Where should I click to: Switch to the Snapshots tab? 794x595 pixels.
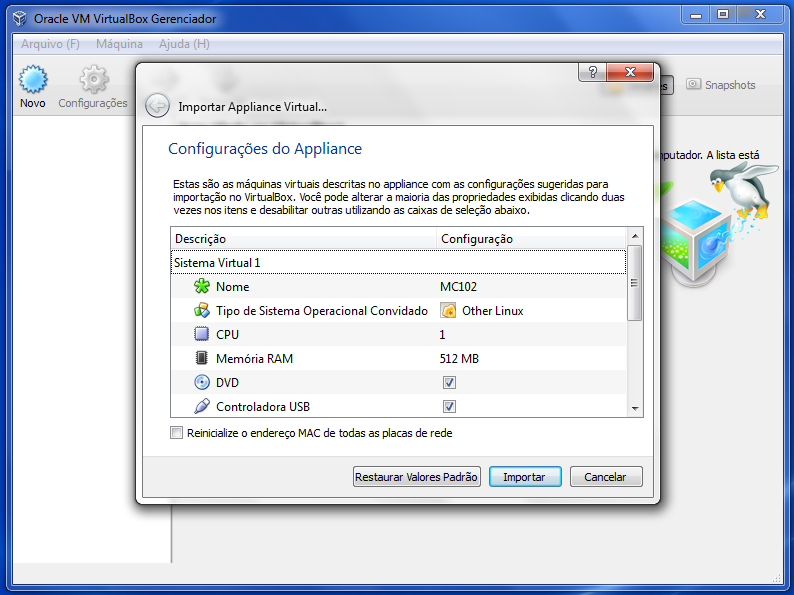(721, 85)
